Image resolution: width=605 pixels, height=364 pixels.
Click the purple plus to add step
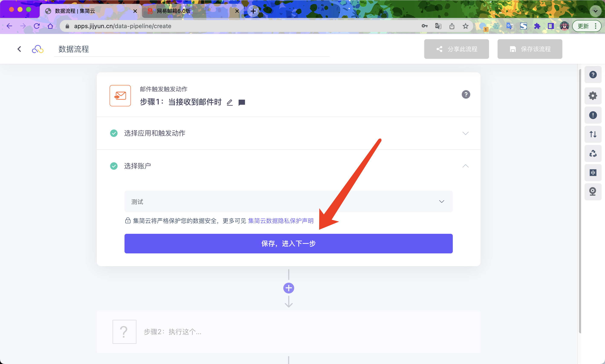288,288
